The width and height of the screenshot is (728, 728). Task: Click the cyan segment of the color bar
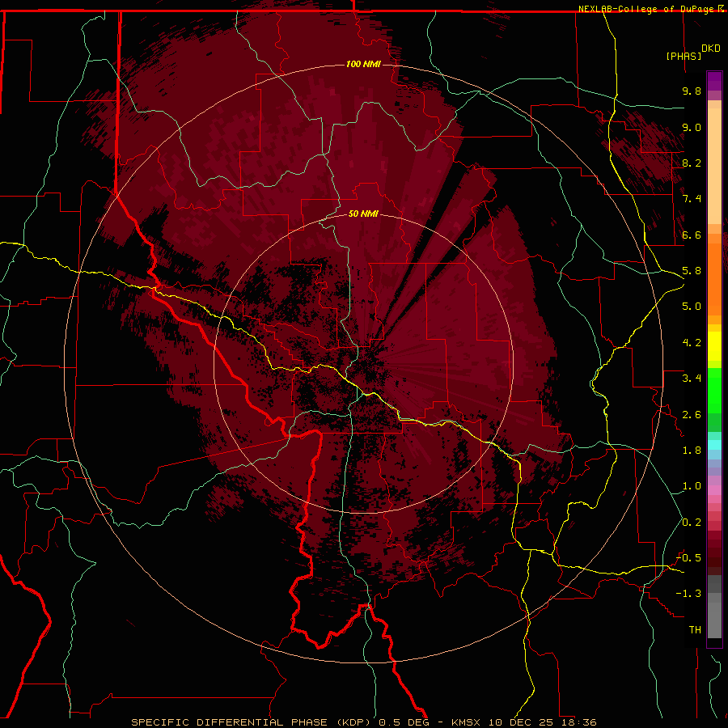(x=714, y=444)
